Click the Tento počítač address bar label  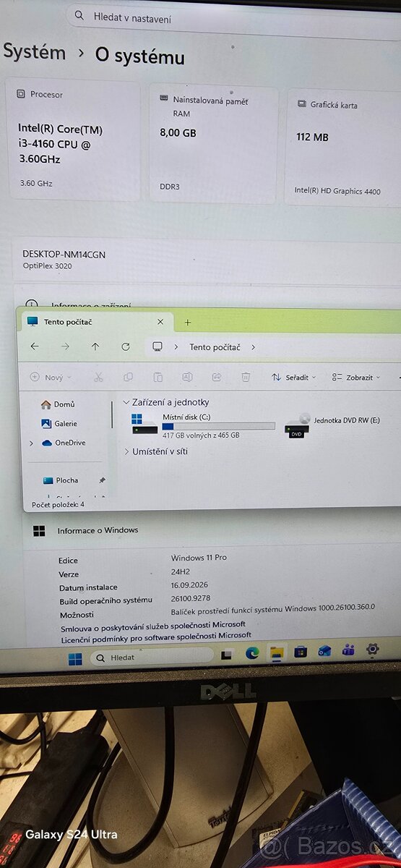[215, 347]
